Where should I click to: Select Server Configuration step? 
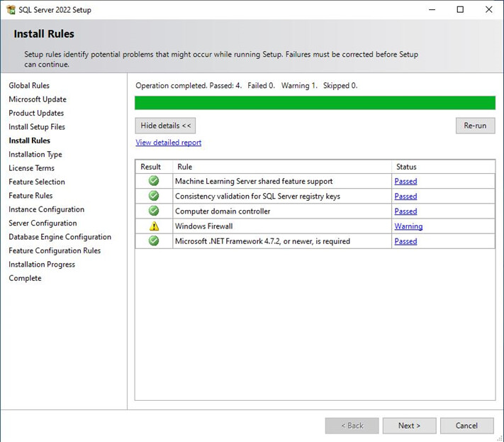(43, 223)
